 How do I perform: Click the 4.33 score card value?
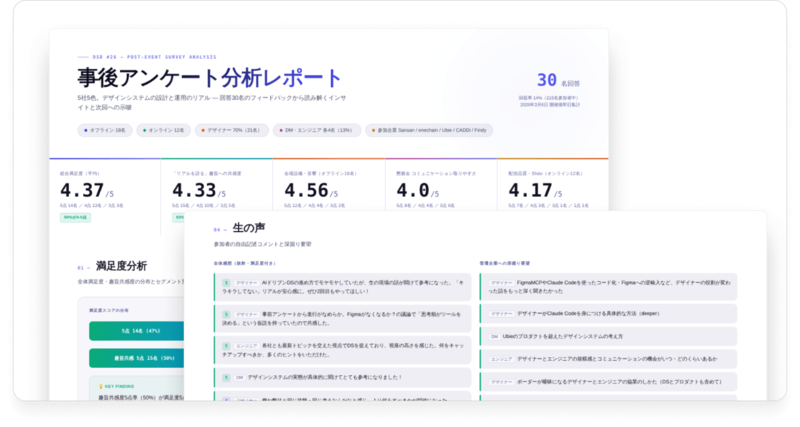(x=194, y=190)
